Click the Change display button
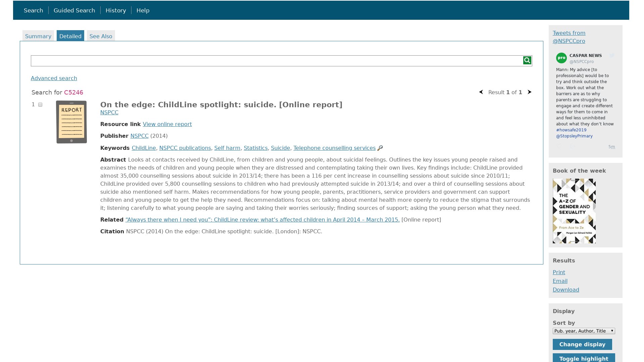 click(x=582, y=344)
